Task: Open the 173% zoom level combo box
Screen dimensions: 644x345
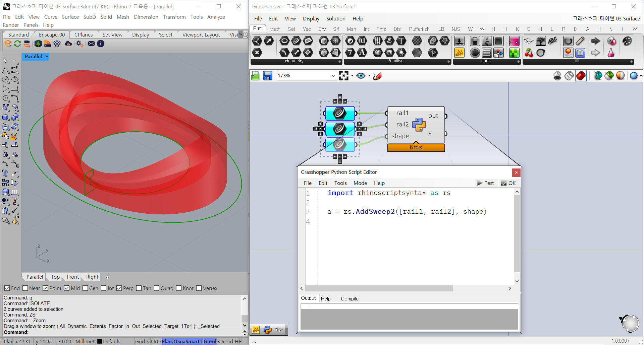Action: point(306,76)
